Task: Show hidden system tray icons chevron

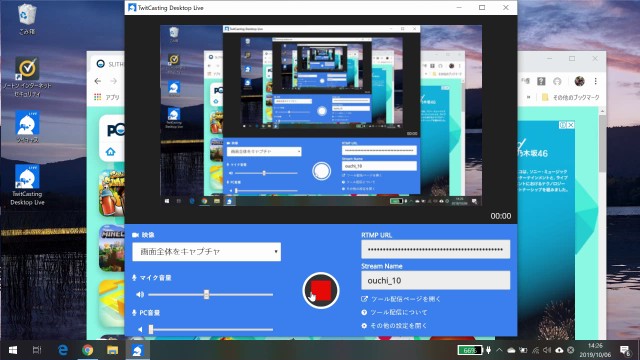Action: [x=499, y=350]
